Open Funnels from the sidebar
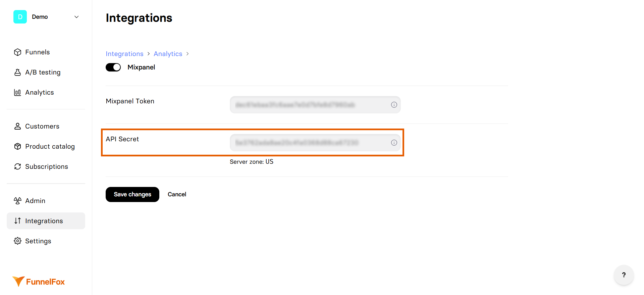644x295 pixels. [x=46, y=52]
